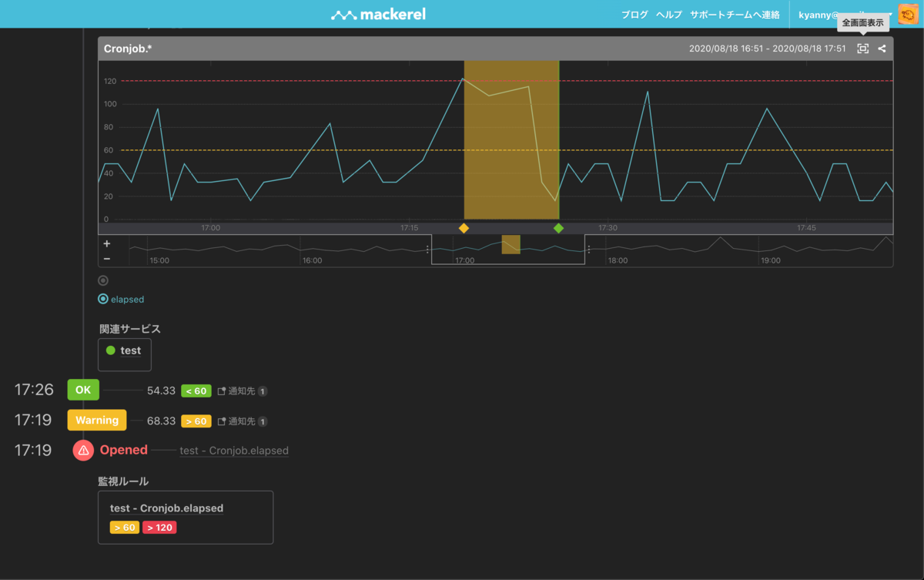Open the graph share icon
924x580 pixels.
coord(882,49)
